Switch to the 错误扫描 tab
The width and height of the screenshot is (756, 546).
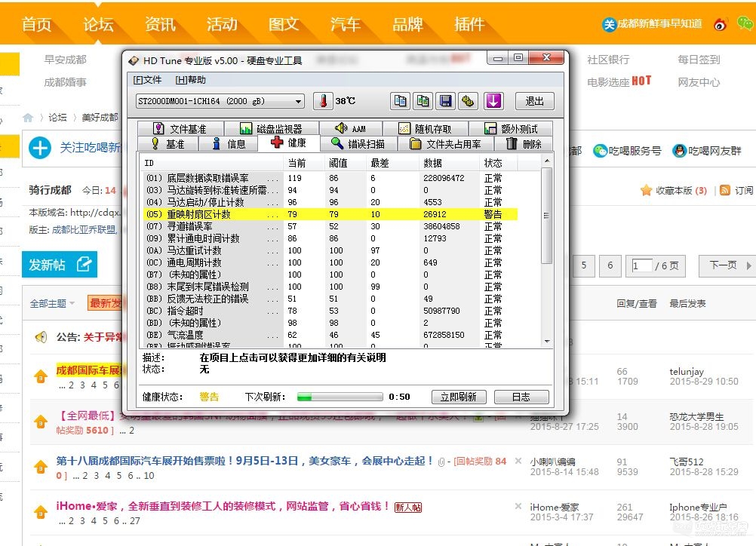(x=358, y=143)
